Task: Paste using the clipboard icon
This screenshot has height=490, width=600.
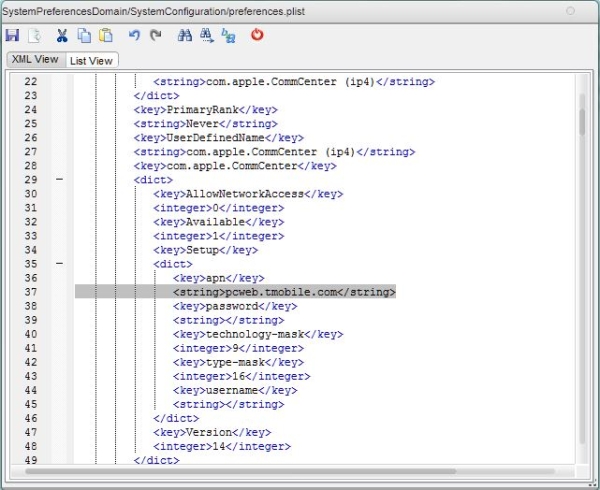Action: point(105,35)
